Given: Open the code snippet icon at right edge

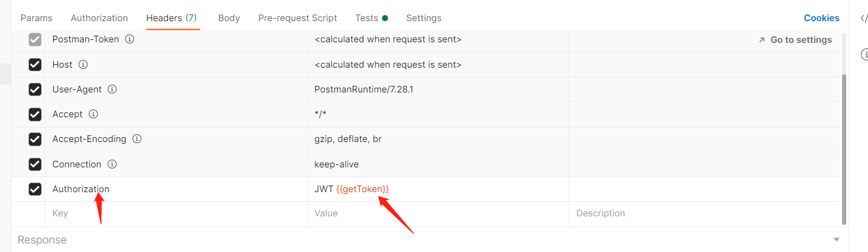Looking at the screenshot, I should tap(864, 18).
